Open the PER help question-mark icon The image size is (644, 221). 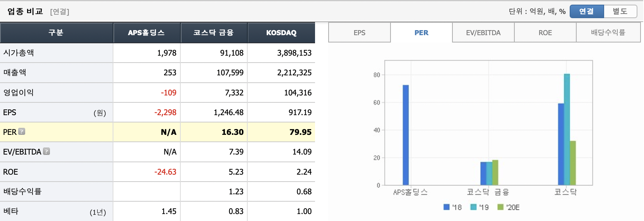(x=22, y=131)
